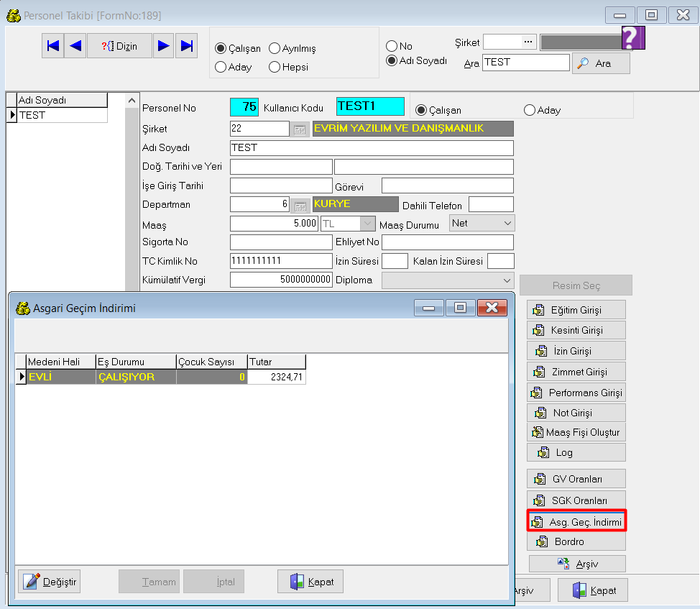Click Kapat in Asgari Geçim İndirimi dialog
This screenshot has height=609, width=700.
click(x=310, y=581)
